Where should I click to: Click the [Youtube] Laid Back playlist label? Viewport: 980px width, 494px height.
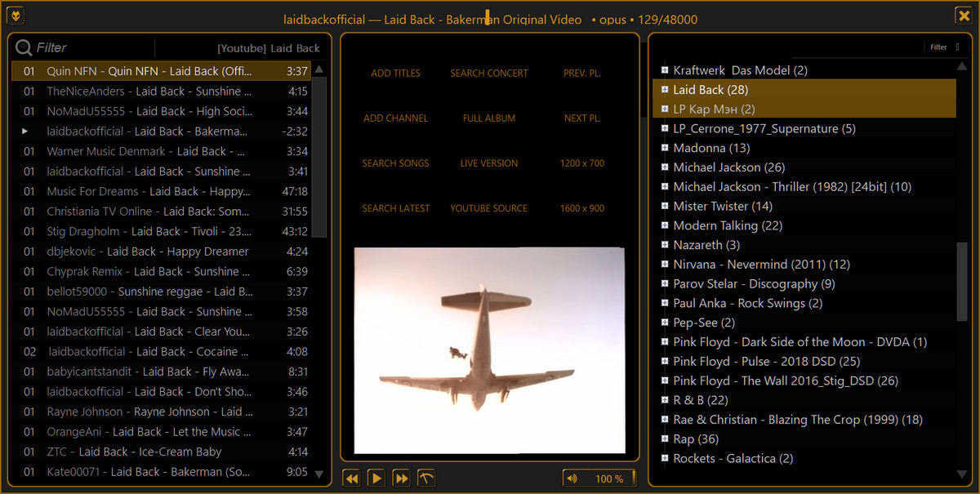[269, 48]
